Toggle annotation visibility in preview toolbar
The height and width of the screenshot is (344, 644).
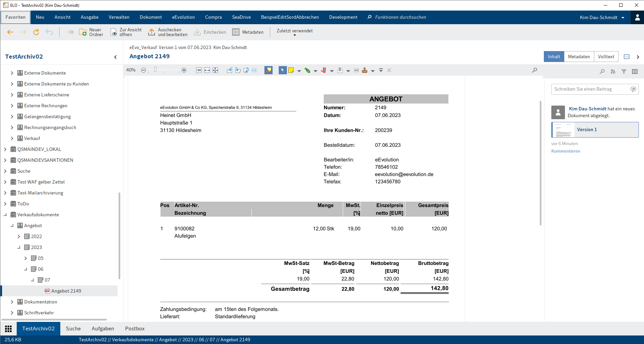(x=269, y=70)
